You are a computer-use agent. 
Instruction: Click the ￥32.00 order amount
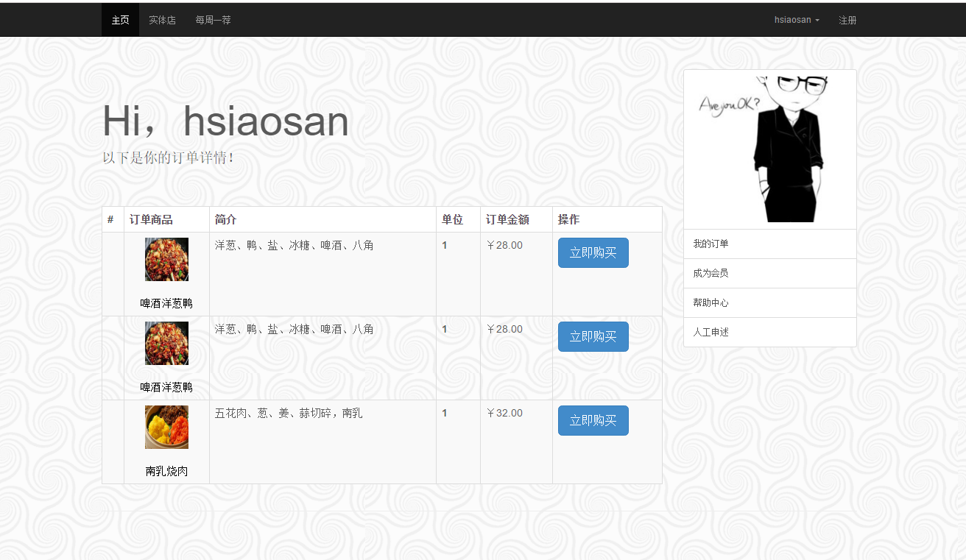[x=504, y=413]
